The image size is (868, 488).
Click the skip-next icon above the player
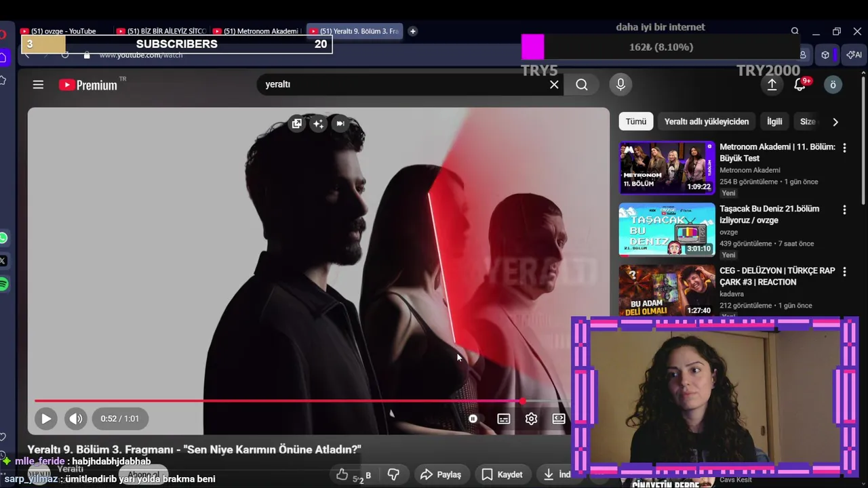(340, 123)
